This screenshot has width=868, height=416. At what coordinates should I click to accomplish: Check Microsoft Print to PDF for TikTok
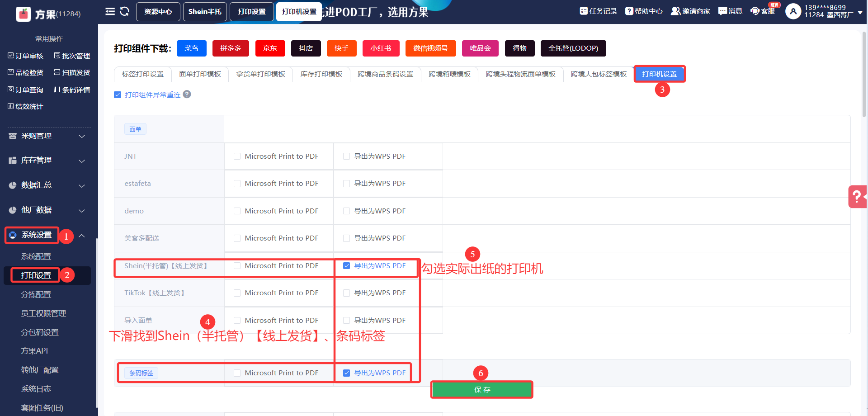[x=237, y=293]
